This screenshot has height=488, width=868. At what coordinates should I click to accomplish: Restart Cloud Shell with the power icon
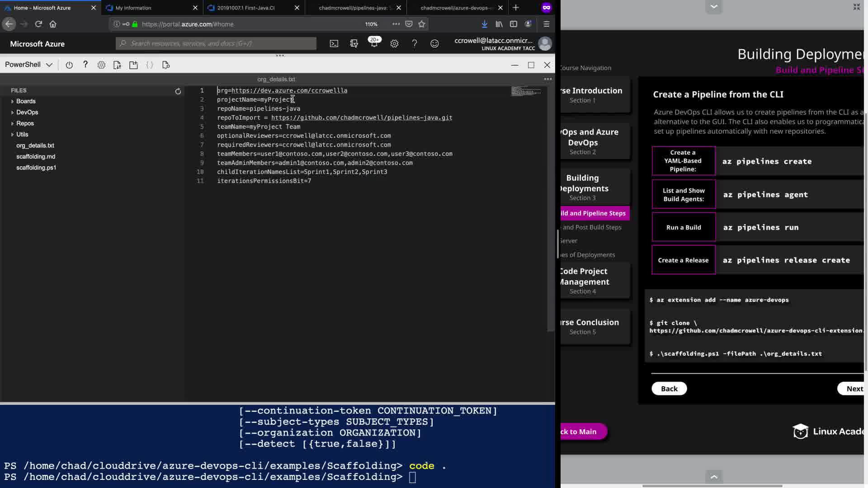69,65
